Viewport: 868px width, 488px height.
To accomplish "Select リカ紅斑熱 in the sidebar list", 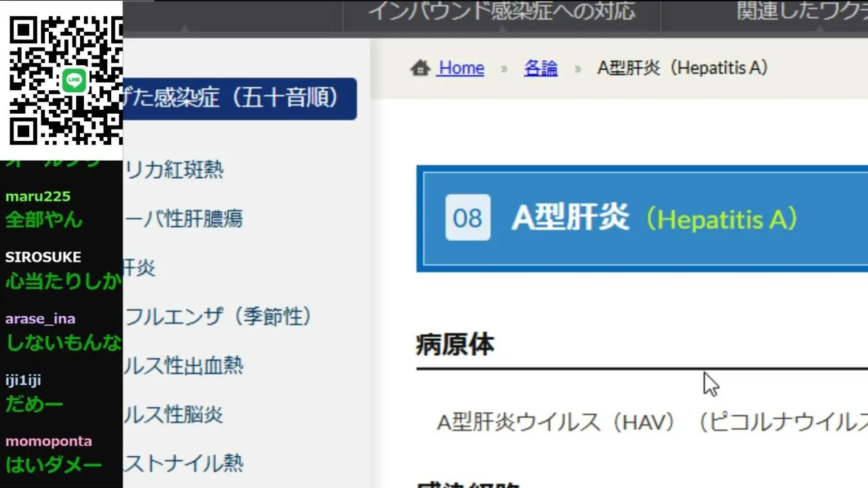I will tap(174, 170).
